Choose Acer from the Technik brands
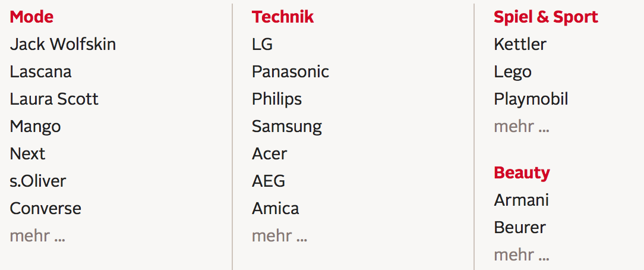This screenshot has height=270, width=644. 270,153
